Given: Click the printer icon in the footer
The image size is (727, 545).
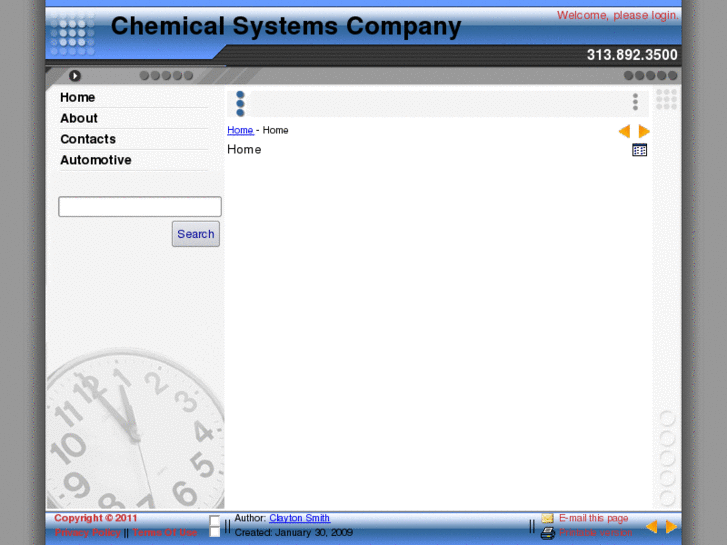Looking at the screenshot, I should tap(548, 533).
